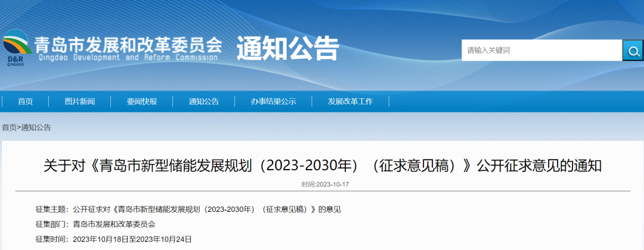
Task: Open the 通知公告 navigation item
Action: [x=204, y=102]
